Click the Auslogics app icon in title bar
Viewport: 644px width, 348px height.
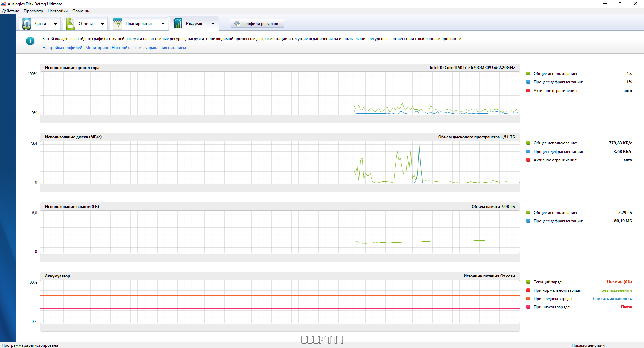click(x=3, y=4)
